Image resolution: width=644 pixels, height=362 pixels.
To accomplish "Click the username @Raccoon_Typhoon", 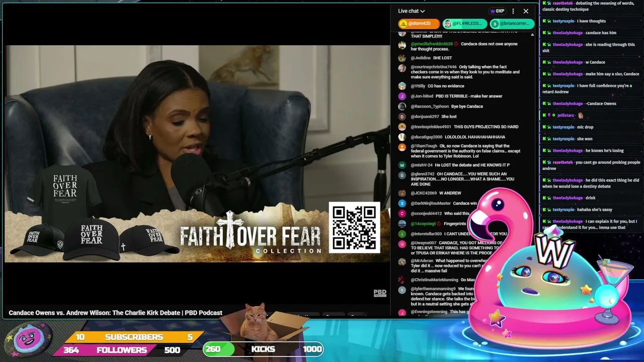I will pyautogui.click(x=430, y=107).
